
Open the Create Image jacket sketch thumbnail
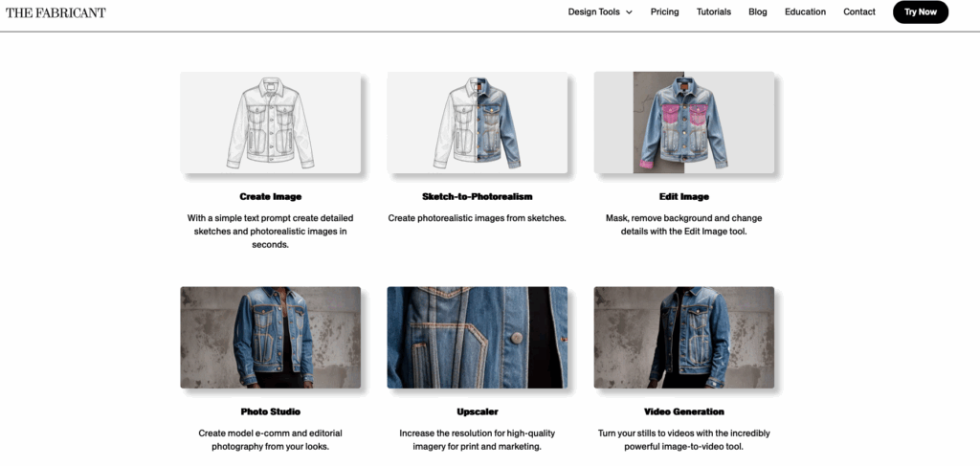tap(271, 122)
